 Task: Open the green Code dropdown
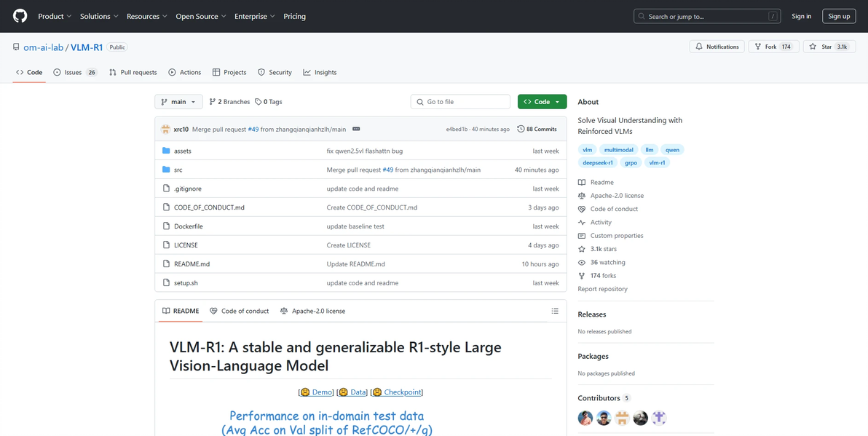pyautogui.click(x=542, y=102)
